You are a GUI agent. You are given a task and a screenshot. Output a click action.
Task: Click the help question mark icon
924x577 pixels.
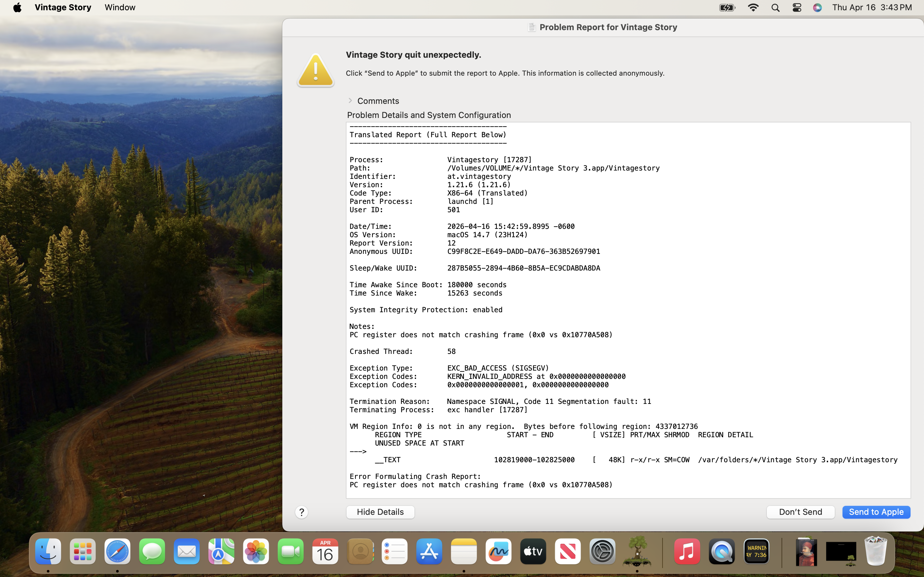301,512
